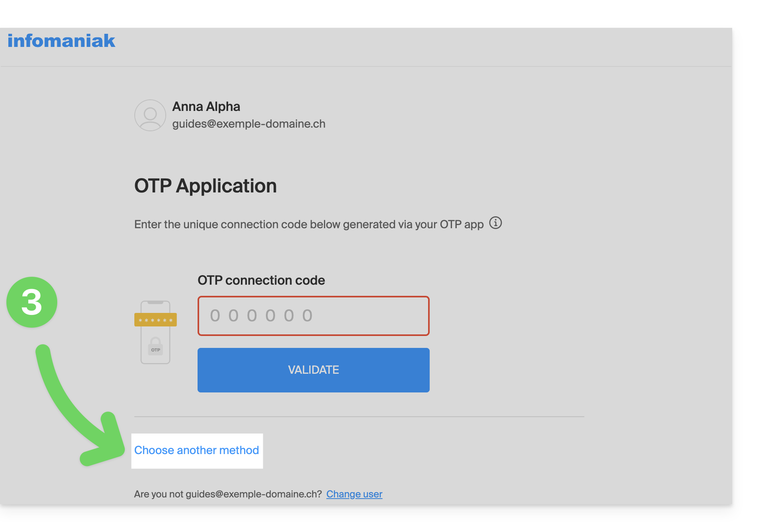This screenshot has width=760, height=532.
Task: Click Anna Alpha's profile avatar icon
Action: [150, 115]
